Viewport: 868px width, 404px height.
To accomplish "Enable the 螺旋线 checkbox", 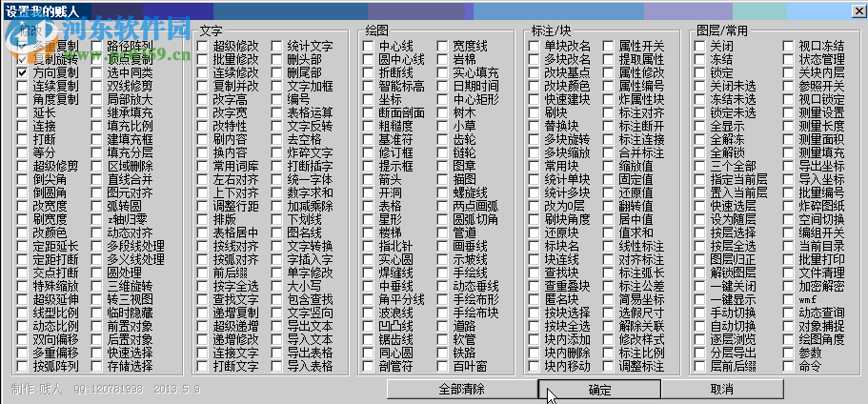I will click(442, 192).
